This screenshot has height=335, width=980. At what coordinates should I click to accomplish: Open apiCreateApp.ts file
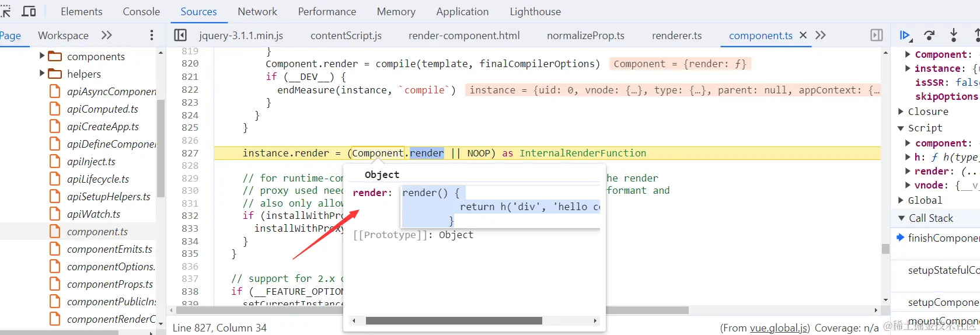(x=103, y=127)
